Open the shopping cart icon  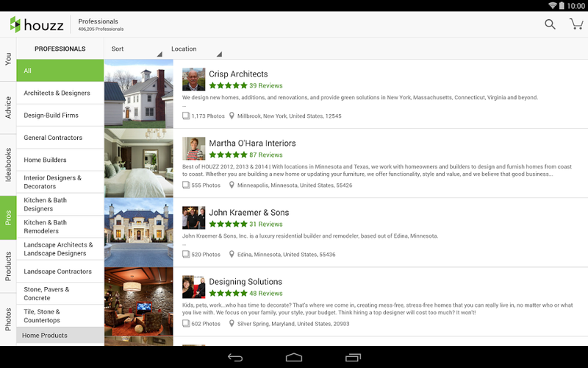coord(576,24)
